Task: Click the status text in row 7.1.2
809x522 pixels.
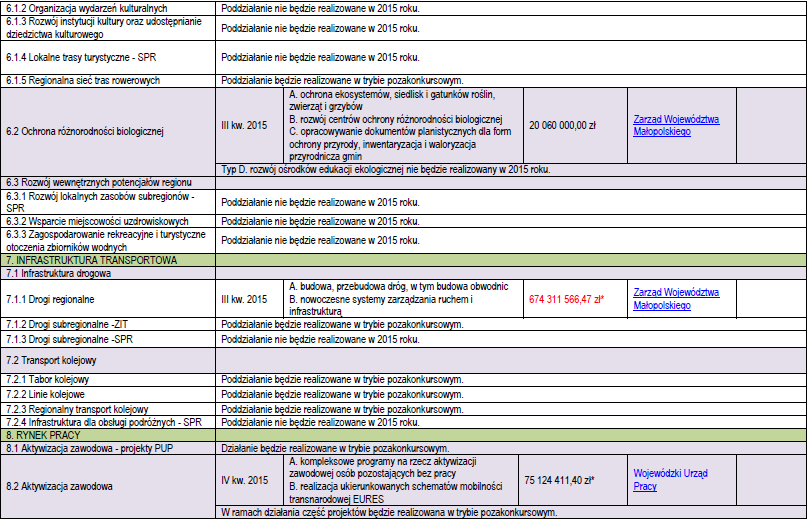Action: click(342, 324)
